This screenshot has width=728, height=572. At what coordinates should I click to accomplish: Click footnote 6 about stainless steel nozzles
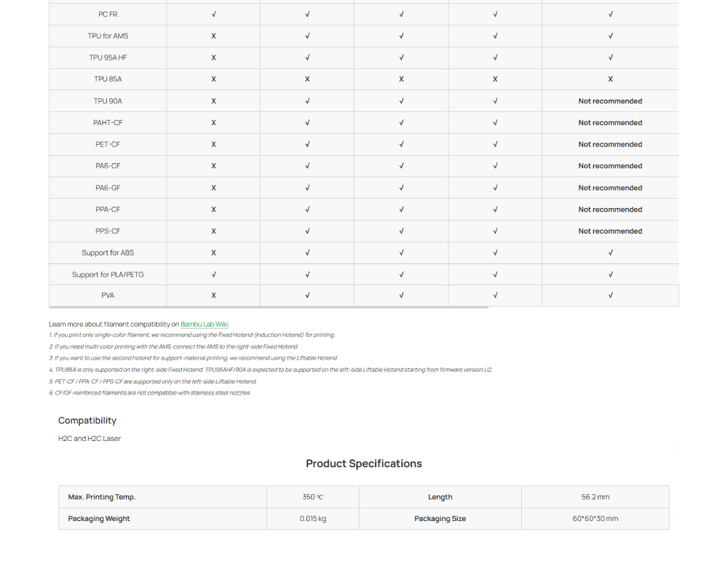pyautogui.click(x=150, y=393)
